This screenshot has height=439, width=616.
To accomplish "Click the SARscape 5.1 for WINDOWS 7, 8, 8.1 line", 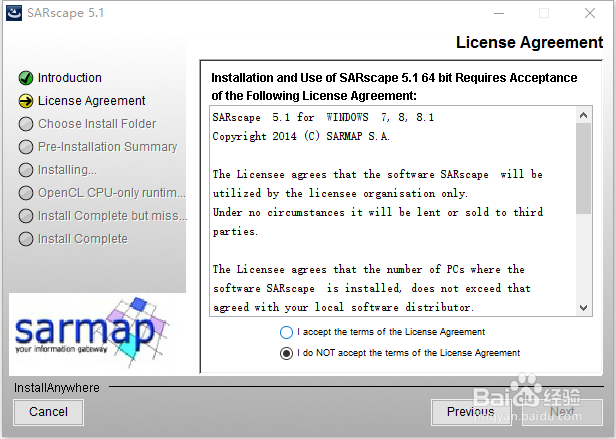I will [323, 118].
